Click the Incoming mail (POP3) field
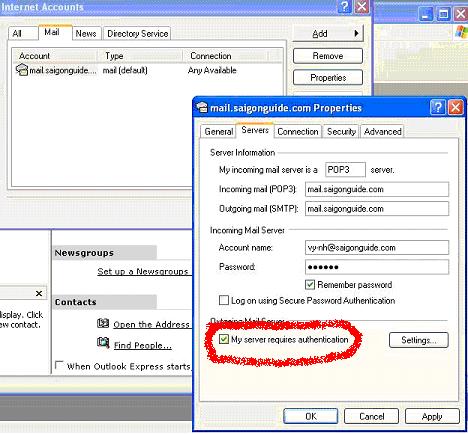468x434 pixels. [377, 189]
